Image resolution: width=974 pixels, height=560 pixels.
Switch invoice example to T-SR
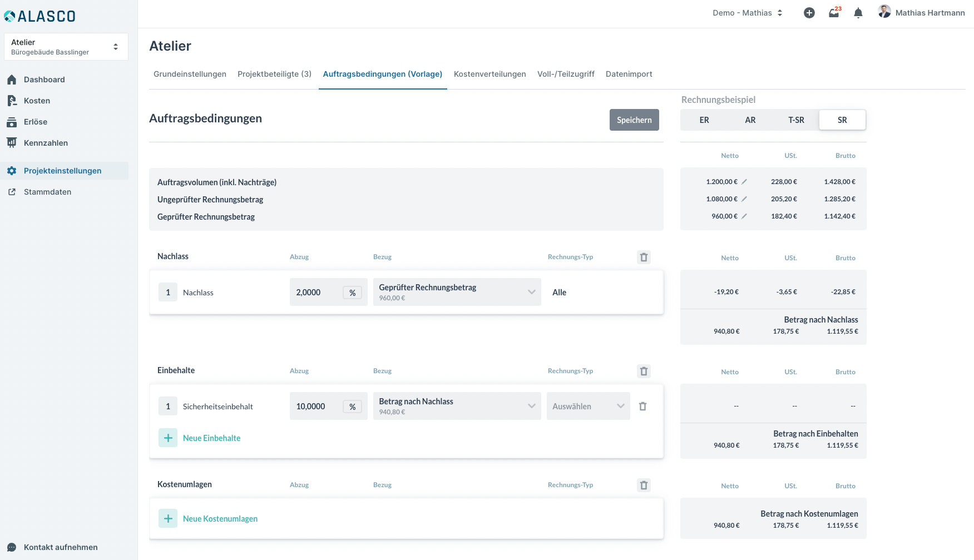(x=796, y=120)
